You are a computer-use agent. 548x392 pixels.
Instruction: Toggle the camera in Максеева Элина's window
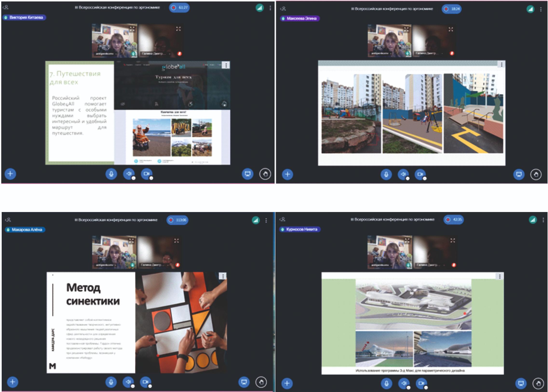pyautogui.click(x=420, y=174)
